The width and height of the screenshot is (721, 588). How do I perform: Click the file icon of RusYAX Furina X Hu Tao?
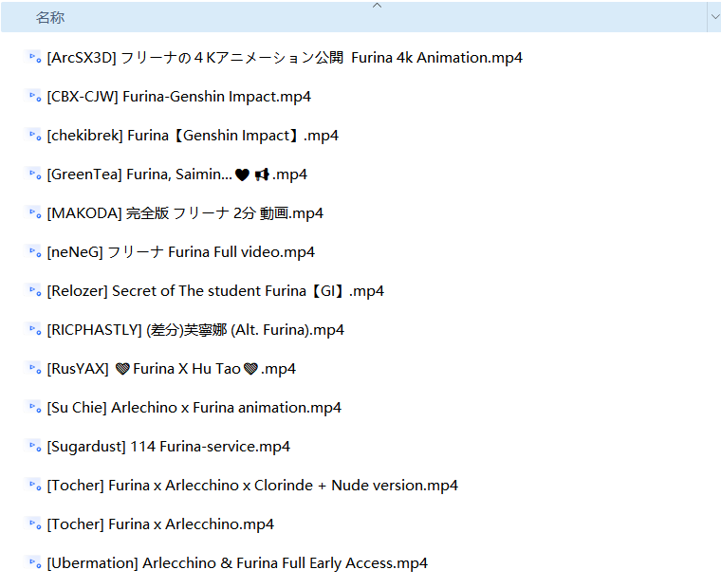[34, 368]
